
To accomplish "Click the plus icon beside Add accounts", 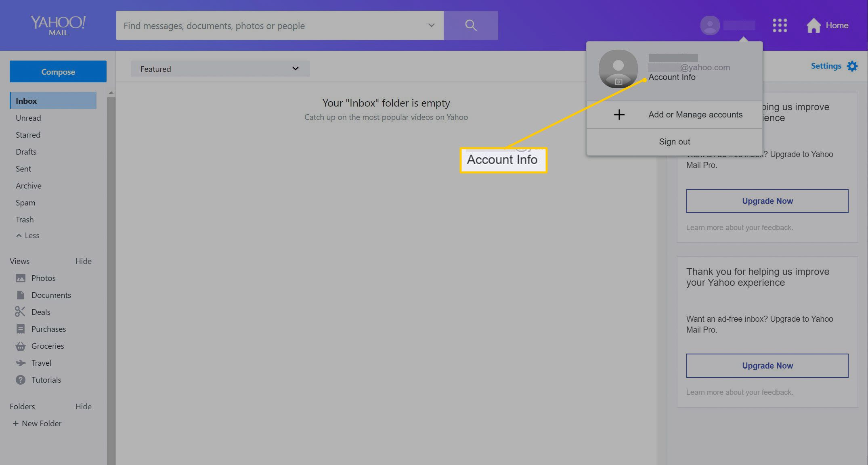I will click(x=619, y=115).
